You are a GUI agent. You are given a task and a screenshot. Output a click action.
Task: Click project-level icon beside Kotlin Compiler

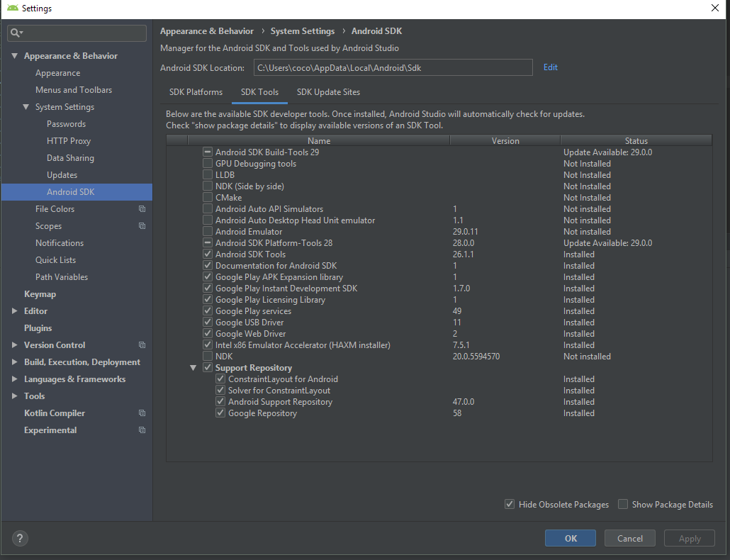(x=142, y=413)
